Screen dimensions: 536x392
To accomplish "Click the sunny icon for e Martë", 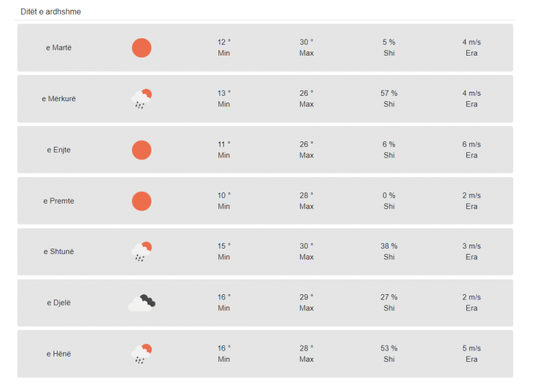I will 141,48.
